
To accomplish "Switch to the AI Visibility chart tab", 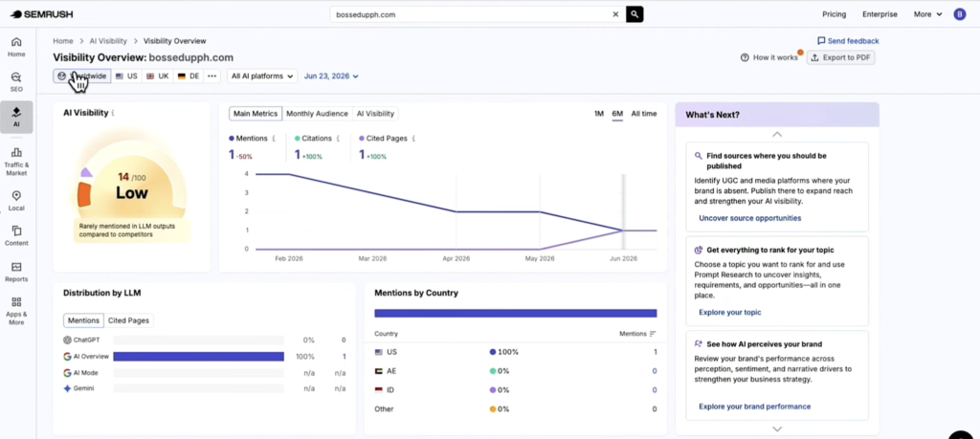I will [x=375, y=114].
